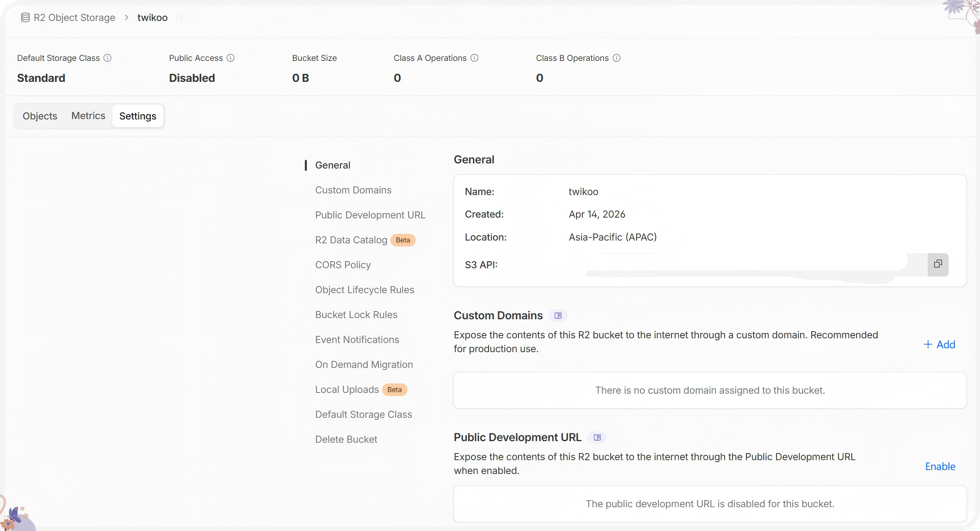Go back to R2 Object Storage breadcrumb
Viewport: 980px width, 531px height.
[x=74, y=18]
